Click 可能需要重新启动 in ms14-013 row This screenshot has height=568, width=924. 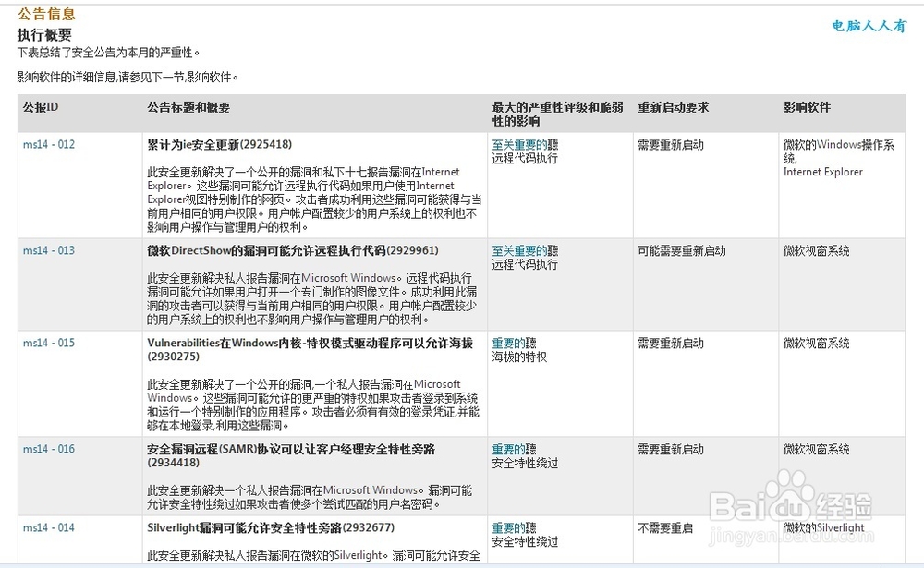[x=682, y=250]
